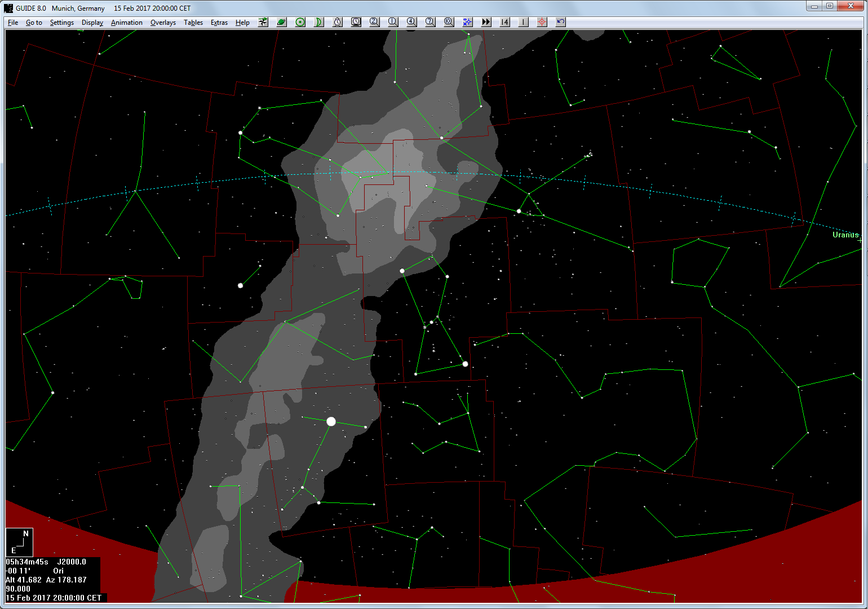Click the single vertical bar toolbar icon
This screenshot has width=868, height=609.
(x=523, y=22)
